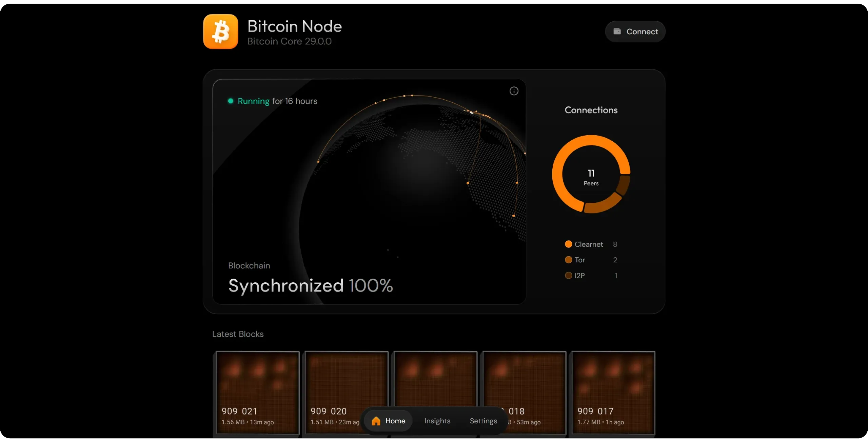Click the Tor label in legend
Screen dimensions: 868x442
(x=580, y=260)
